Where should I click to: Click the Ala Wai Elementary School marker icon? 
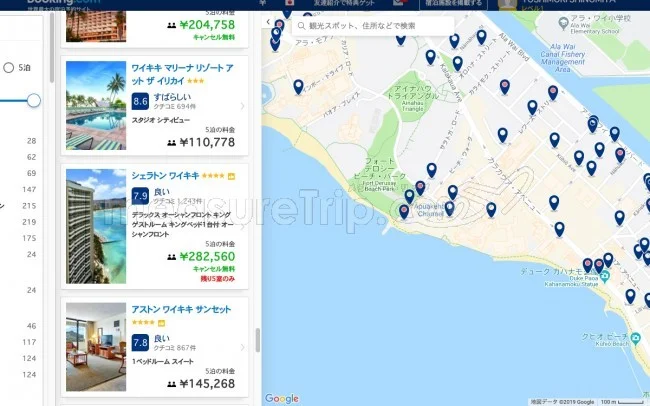pyautogui.click(x=563, y=23)
